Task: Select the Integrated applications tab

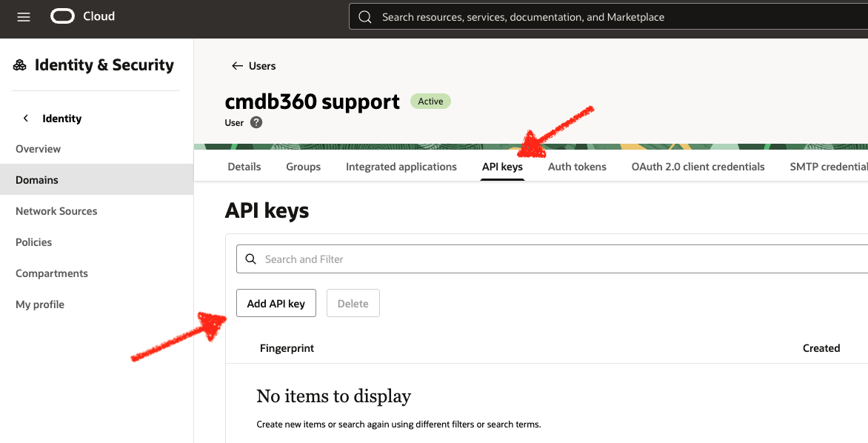Action: click(401, 167)
